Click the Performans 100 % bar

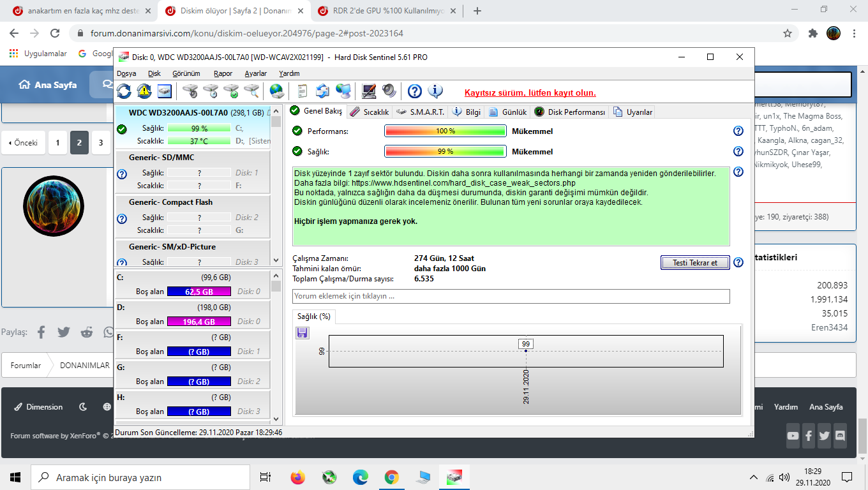coord(445,131)
